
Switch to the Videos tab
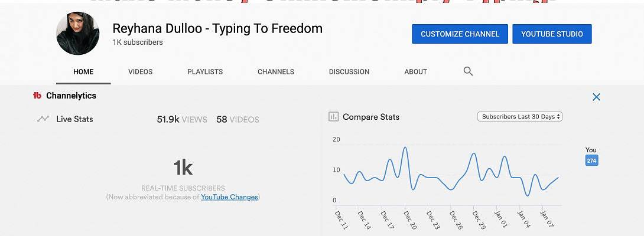(140, 72)
